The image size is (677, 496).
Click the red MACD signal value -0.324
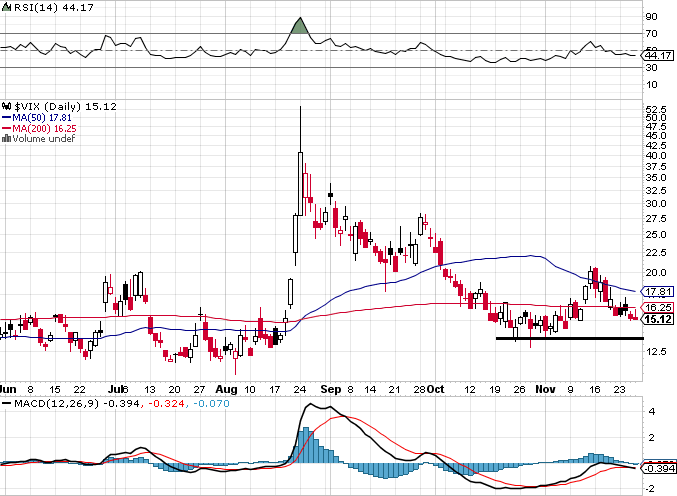coord(166,404)
